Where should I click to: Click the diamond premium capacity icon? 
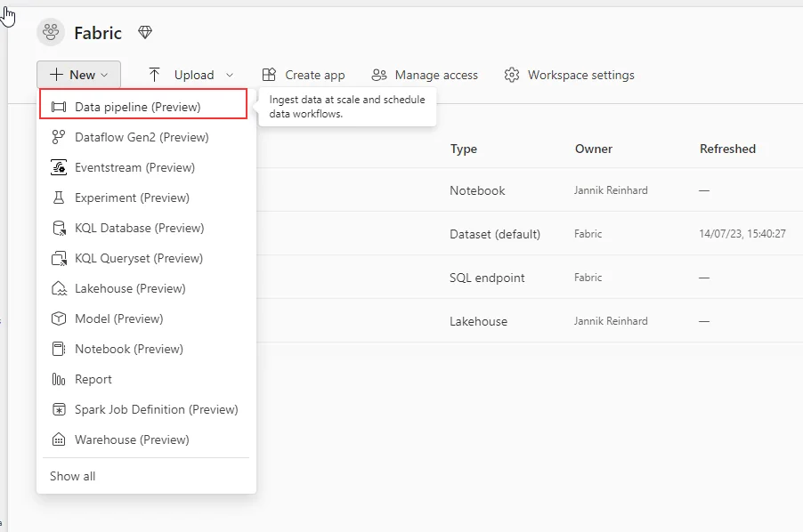tap(145, 33)
